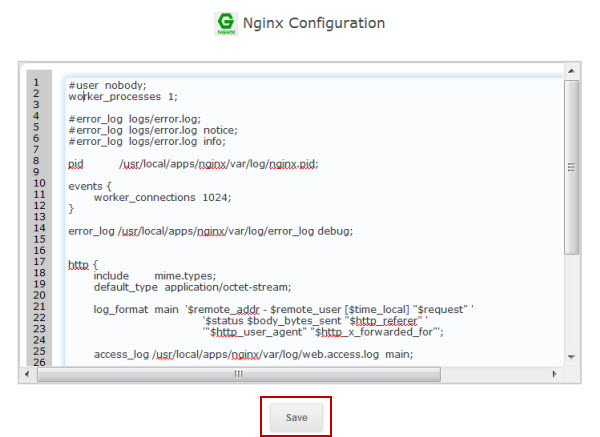Click the horizontal scrollbar thumb
Viewport: 600px width, 437px height.
(239, 374)
